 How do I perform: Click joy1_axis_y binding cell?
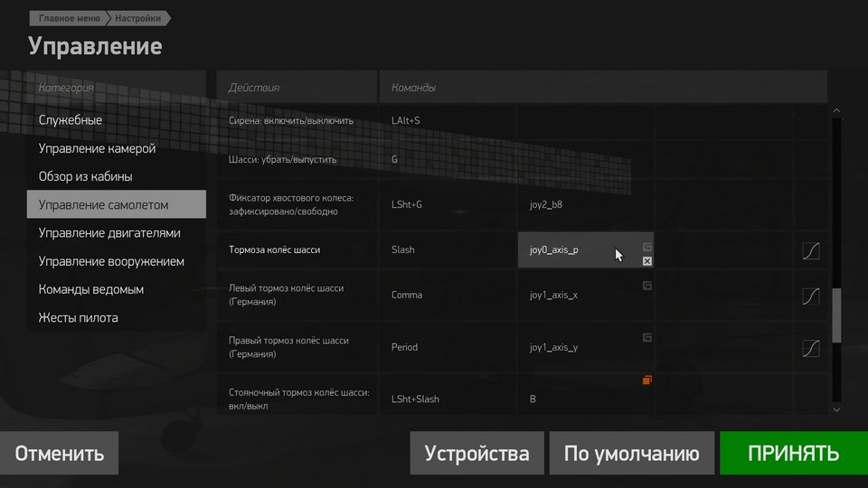(x=586, y=347)
